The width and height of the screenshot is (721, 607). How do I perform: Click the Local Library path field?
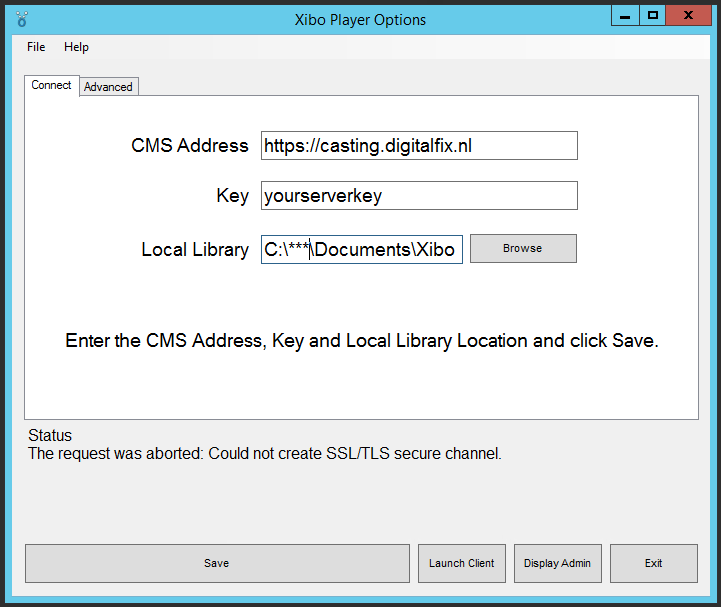[362, 249]
